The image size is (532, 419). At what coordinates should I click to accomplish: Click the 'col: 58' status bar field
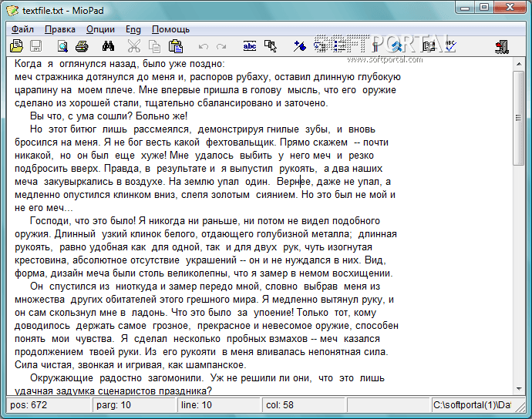tap(304, 405)
